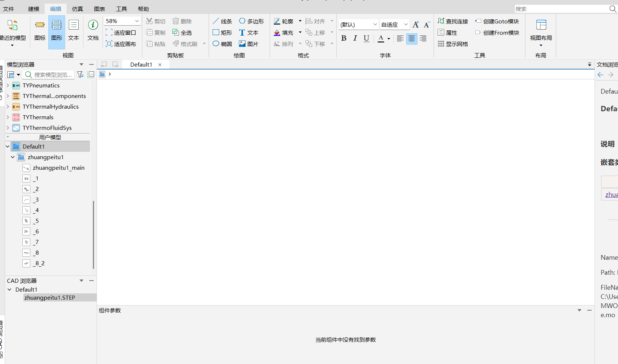Select the T 文本 text drawing tool
618x364 pixels.
[249, 33]
